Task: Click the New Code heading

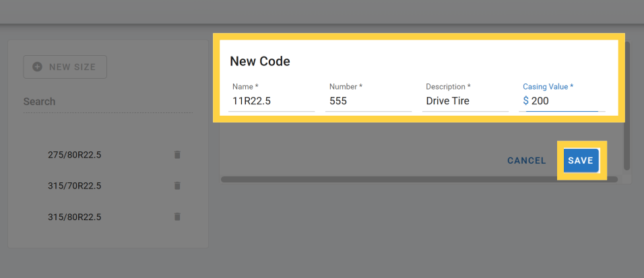Action: (260, 61)
